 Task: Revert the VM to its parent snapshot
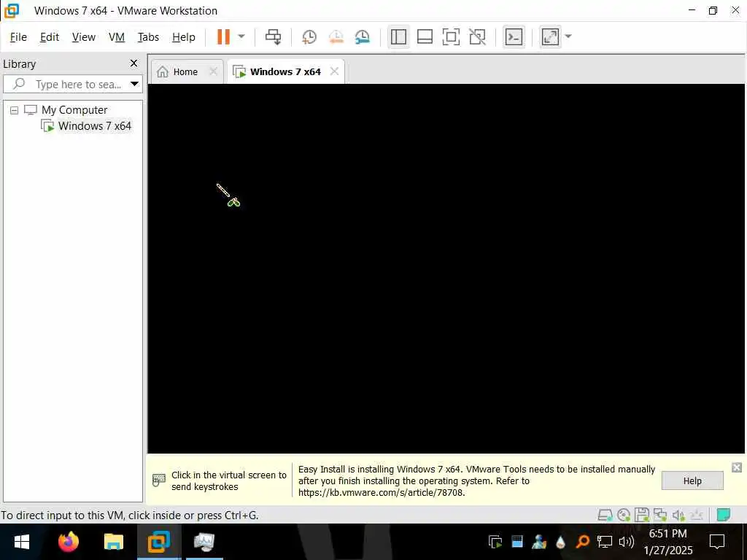pos(336,36)
